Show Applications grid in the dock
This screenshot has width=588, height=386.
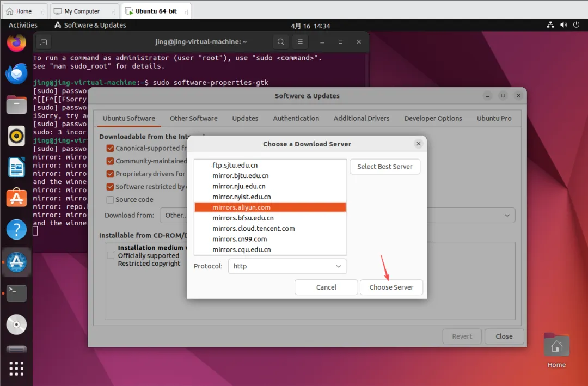tap(16, 369)
